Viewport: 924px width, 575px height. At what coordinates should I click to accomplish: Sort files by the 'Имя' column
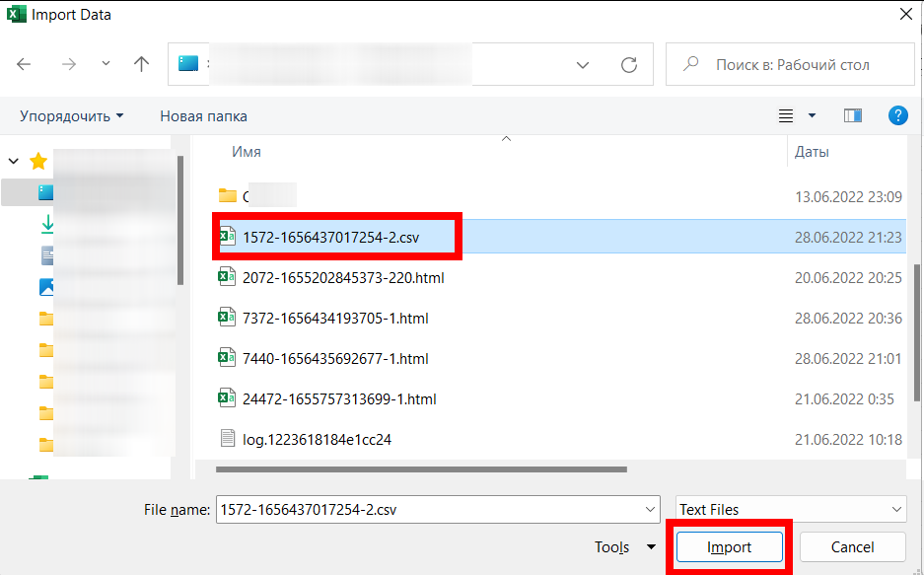247,152
